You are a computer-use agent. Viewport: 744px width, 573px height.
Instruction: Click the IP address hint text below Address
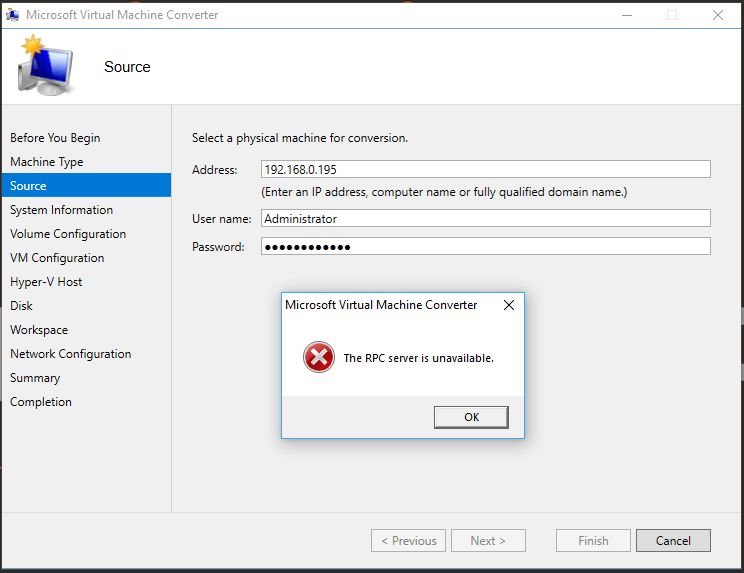444,192
